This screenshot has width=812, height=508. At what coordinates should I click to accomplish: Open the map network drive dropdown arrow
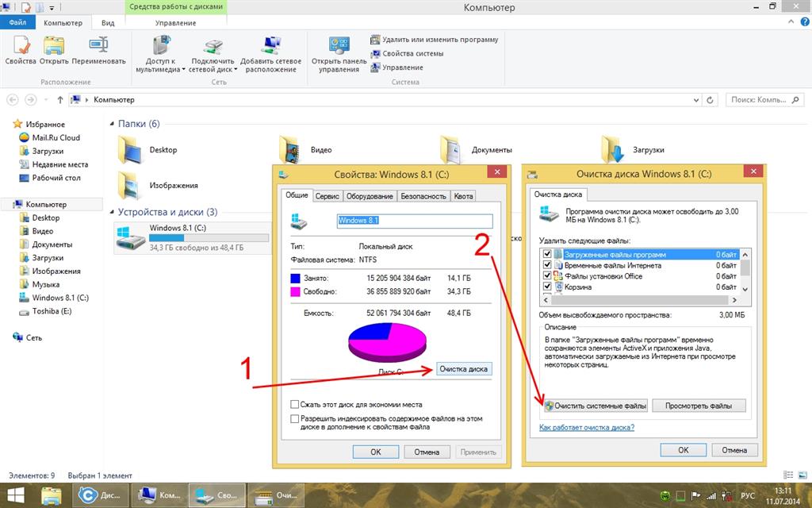(236, 70)
